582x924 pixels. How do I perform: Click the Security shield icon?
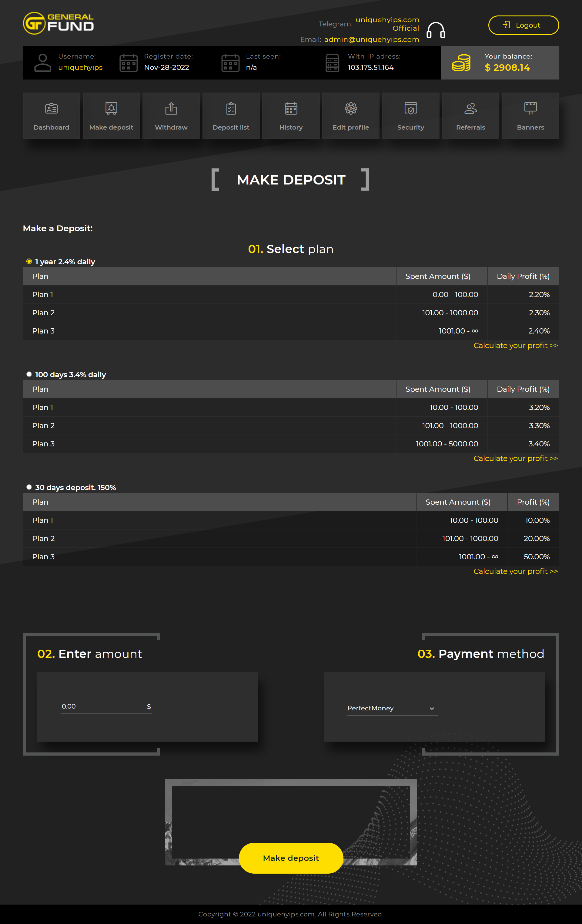point(411,109)
